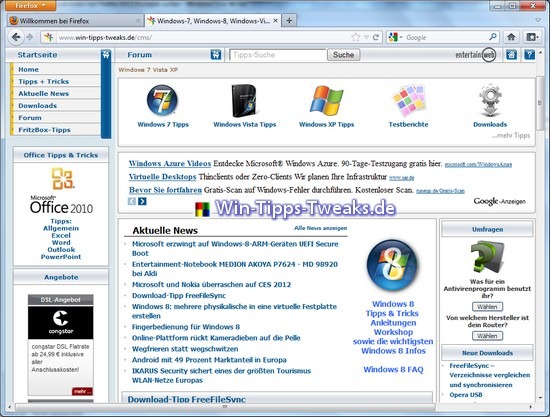Click the congstar DSL advert image
Screen dimensions: 550x417
pos(61,323)
